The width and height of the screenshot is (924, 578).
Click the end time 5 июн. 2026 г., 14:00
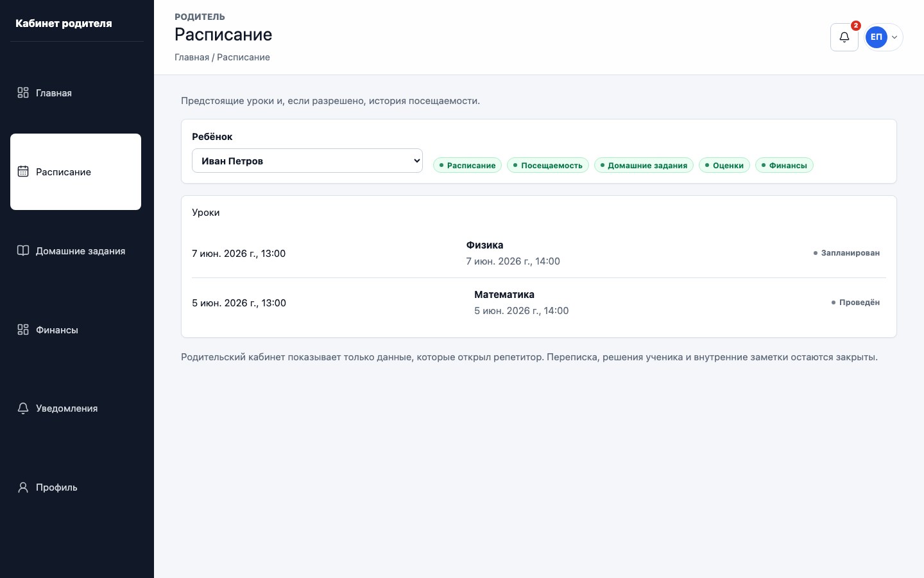click(x=521, y=311)
